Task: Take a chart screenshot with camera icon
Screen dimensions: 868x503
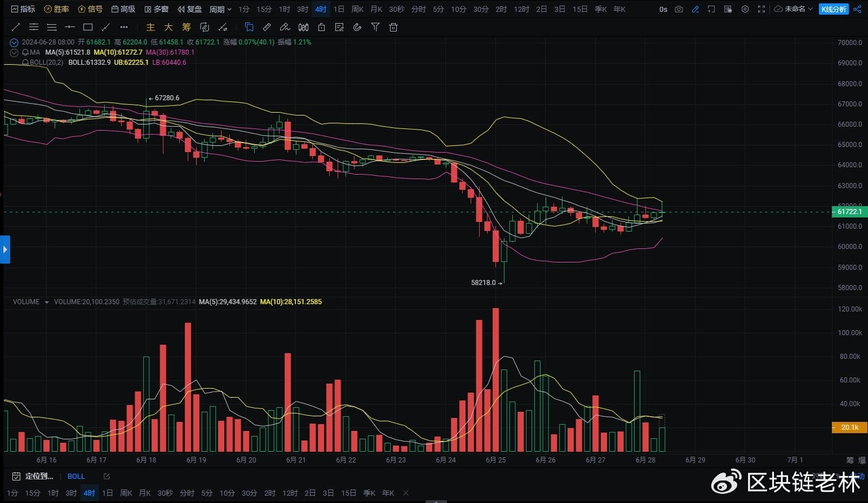Action: (x=679, y=9)
